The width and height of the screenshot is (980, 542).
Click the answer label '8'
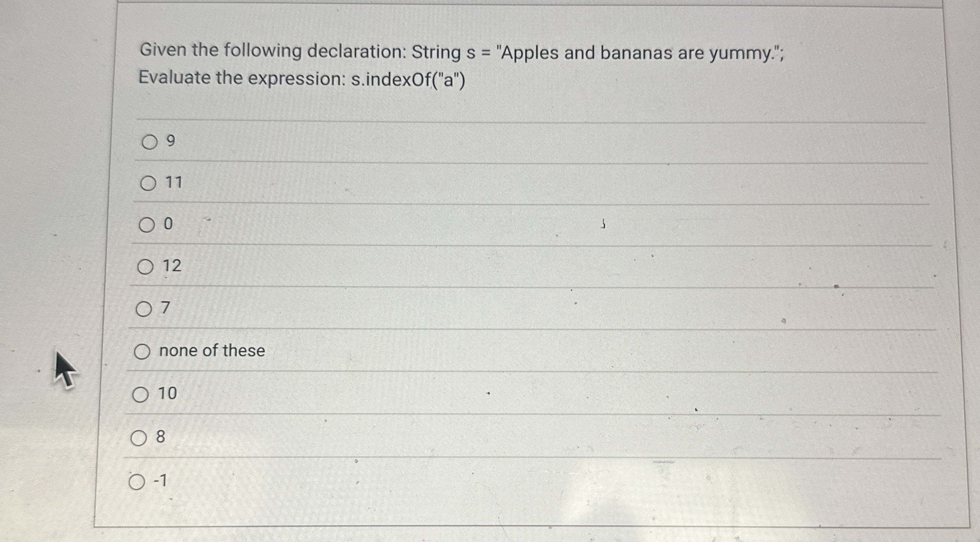[161, 437]
